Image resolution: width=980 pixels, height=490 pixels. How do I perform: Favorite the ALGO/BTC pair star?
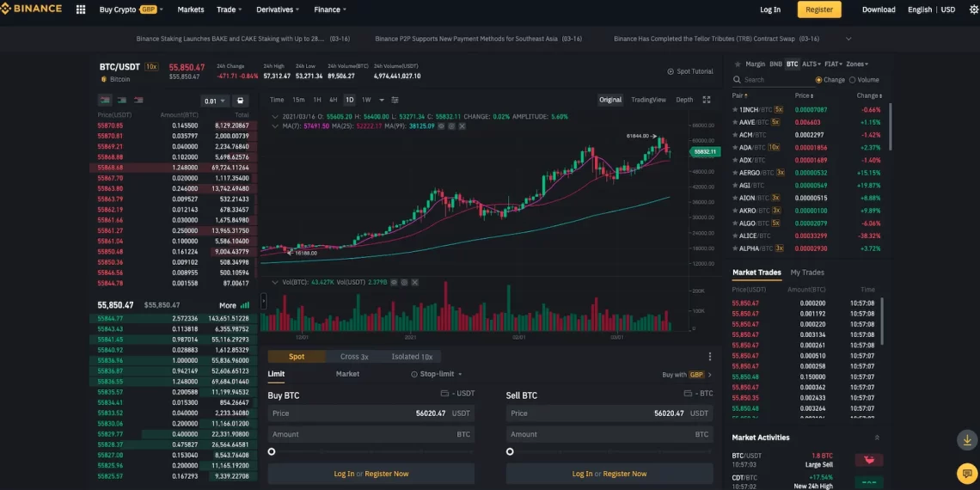[x=734, y=224]
